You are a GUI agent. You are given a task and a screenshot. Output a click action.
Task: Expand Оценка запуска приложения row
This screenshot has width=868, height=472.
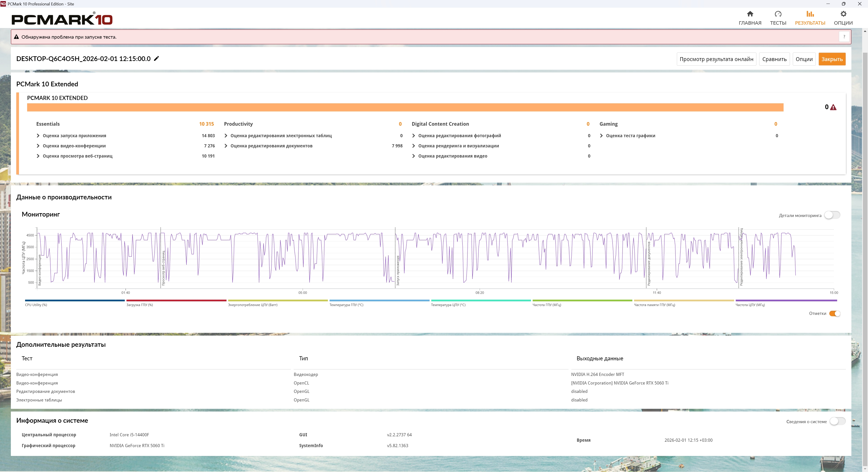38,136
